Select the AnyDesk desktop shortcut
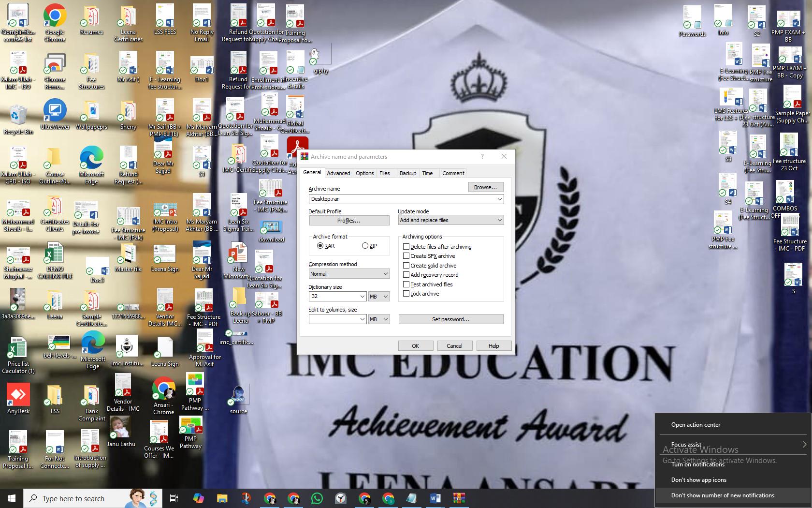 click(x=18, y=399)
